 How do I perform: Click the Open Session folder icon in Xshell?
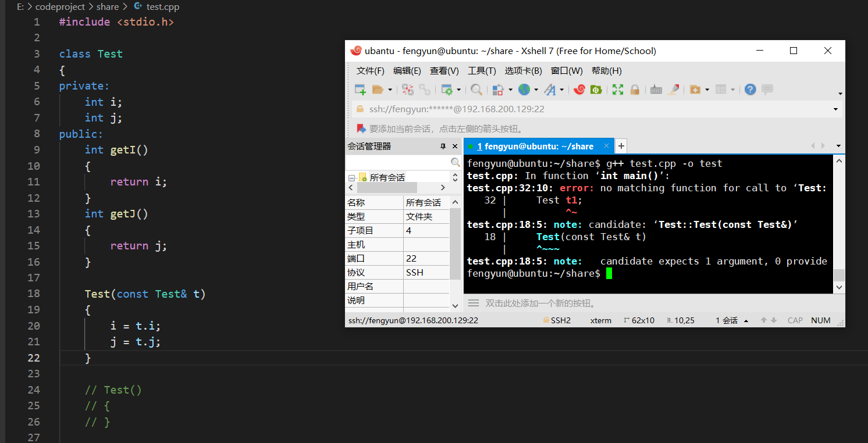378,90
